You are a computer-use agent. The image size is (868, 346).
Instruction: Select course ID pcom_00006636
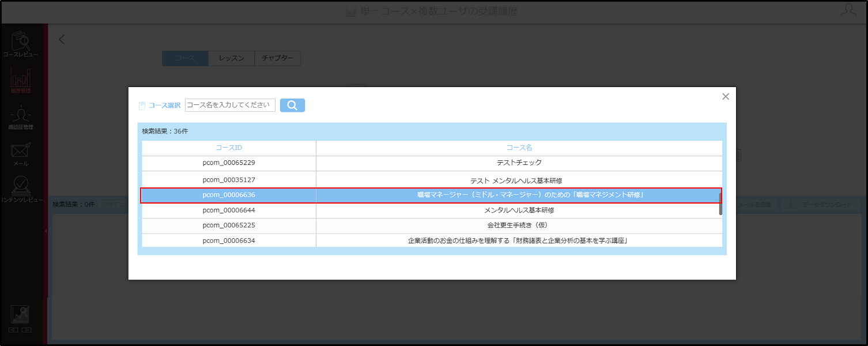[x=229, y=195]
